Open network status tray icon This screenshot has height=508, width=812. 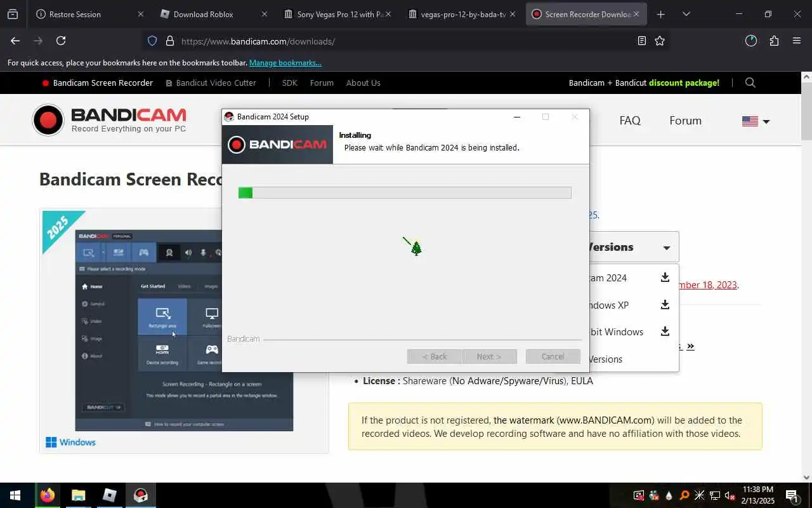[x=715, y=495]
